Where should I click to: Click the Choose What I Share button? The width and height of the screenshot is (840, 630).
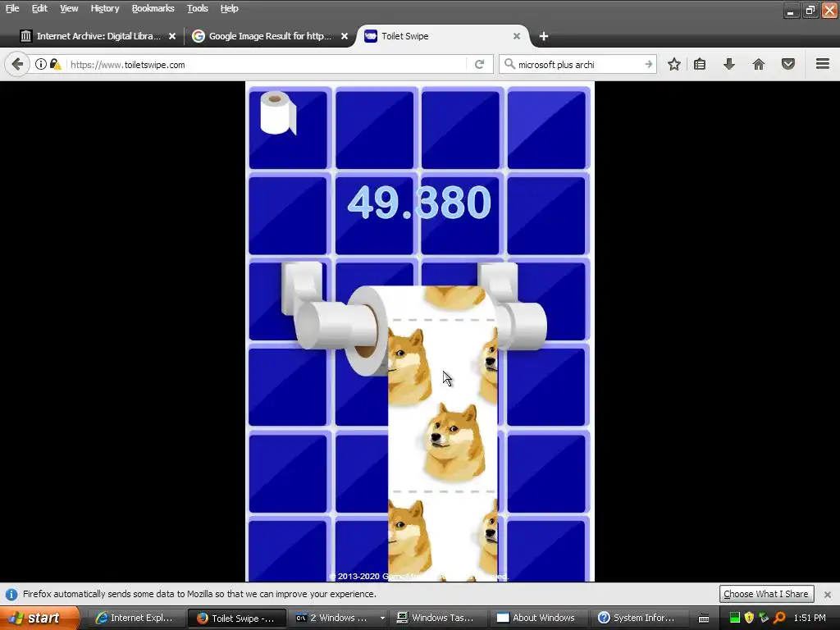[x=766, y=594]
